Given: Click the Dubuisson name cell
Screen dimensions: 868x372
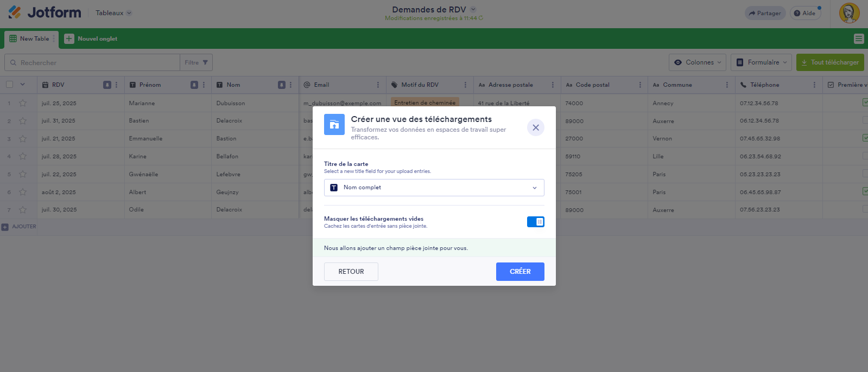Looking at the screenshot, I should click(255, 103).
